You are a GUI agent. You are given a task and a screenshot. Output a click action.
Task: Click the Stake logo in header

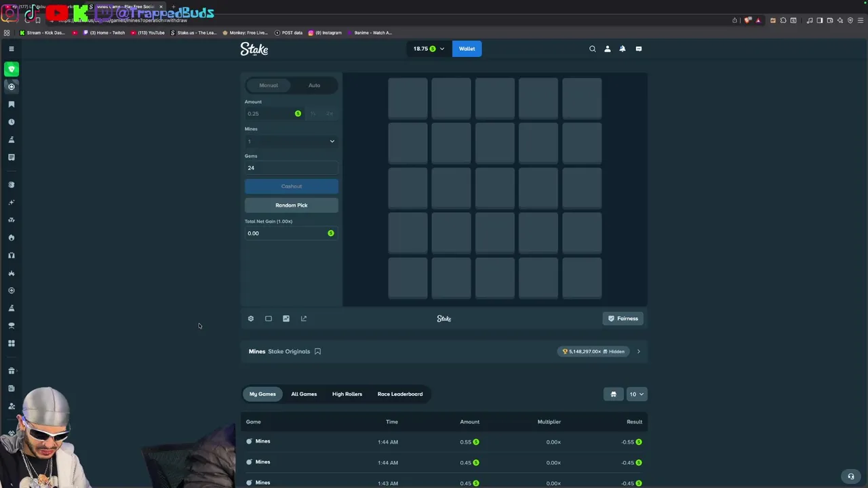(x=254, y=49)
